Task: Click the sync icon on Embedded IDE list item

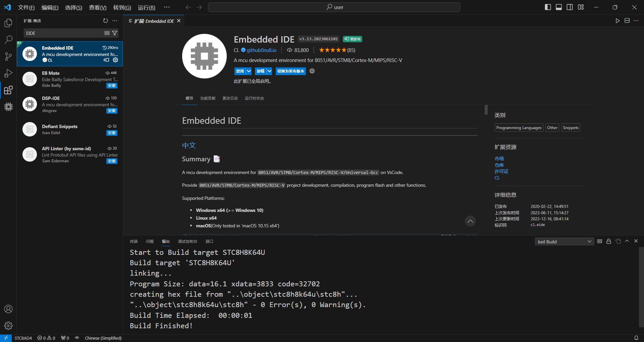Action: point(106,60)
